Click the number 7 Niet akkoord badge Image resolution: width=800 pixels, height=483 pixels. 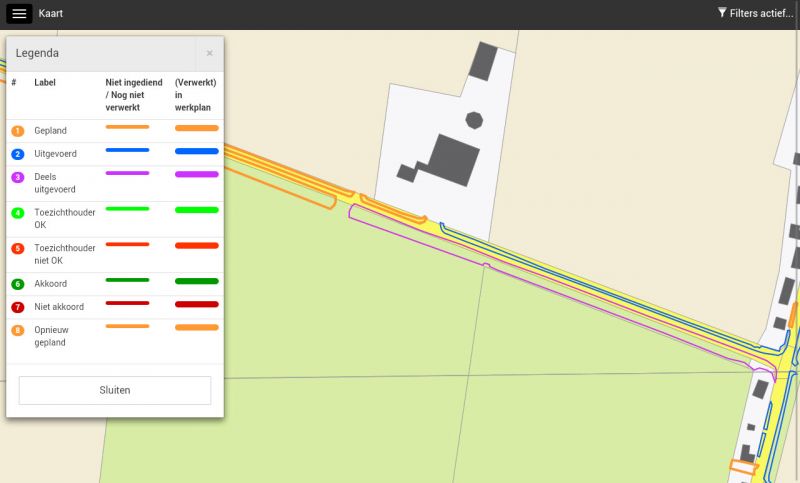coord(18,307)
